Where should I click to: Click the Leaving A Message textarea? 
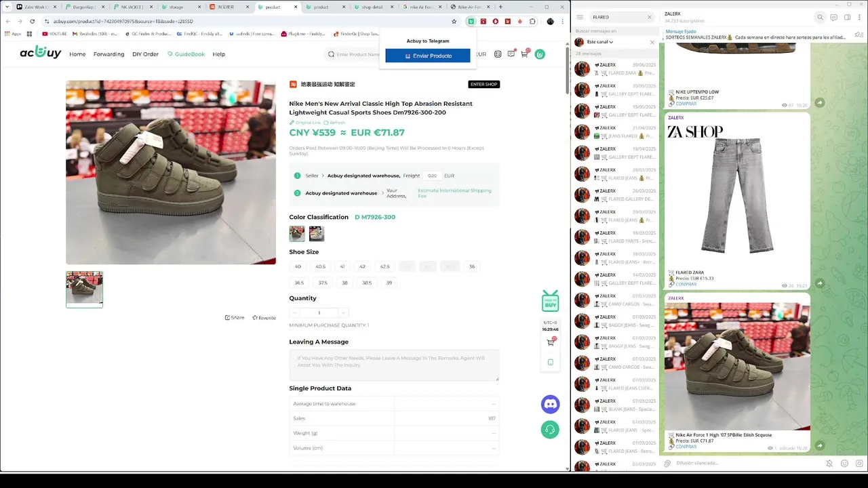click(394, 365)
